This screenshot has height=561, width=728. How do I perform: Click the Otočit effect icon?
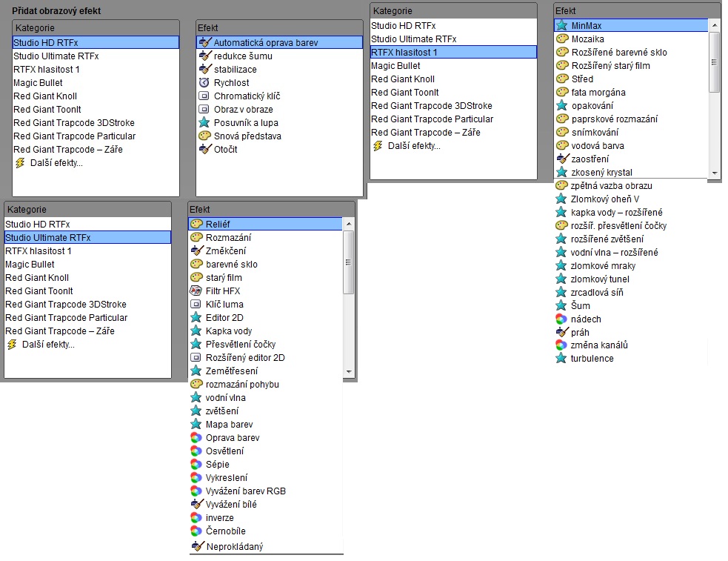[204, 150]
